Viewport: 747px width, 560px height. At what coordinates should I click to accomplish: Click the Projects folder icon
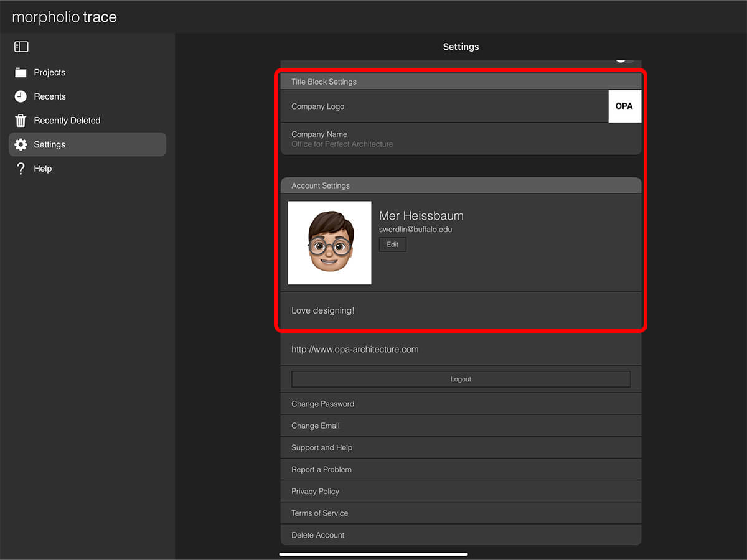coord(21,72)
